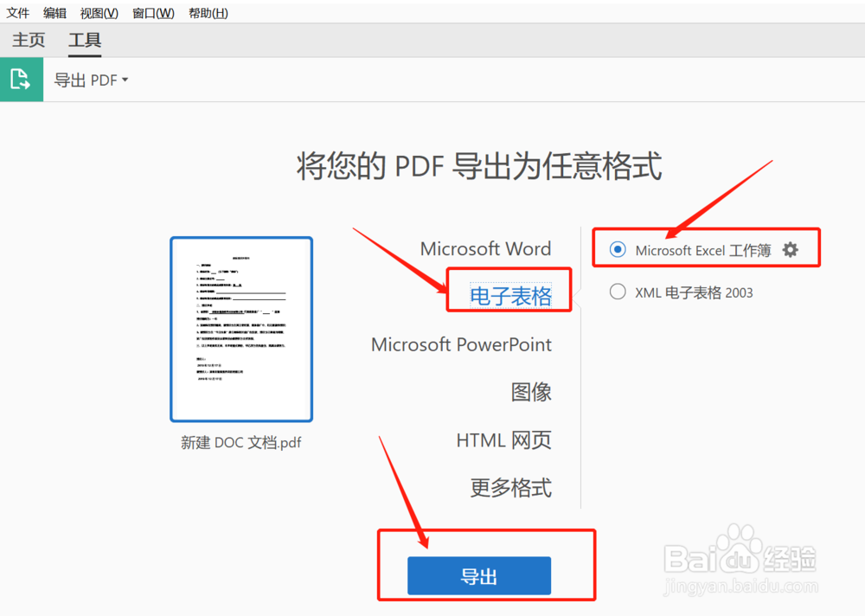This screenshot has width=865, height=616.
Task: Switch to the 工具 tab
Action: [84, 40]
